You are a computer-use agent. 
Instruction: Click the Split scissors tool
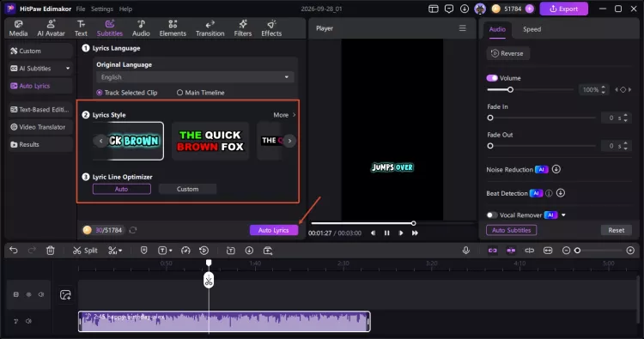tap(85, 251)
